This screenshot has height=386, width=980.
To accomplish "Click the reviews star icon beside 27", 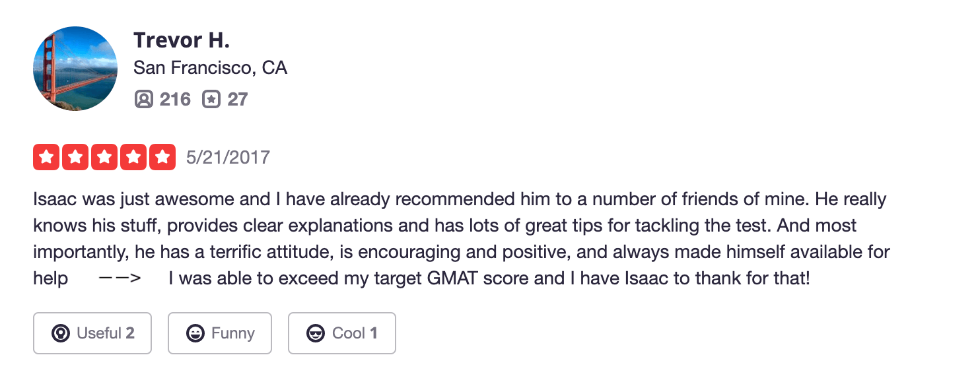I will pyautogui.click(x=211, y=100).
